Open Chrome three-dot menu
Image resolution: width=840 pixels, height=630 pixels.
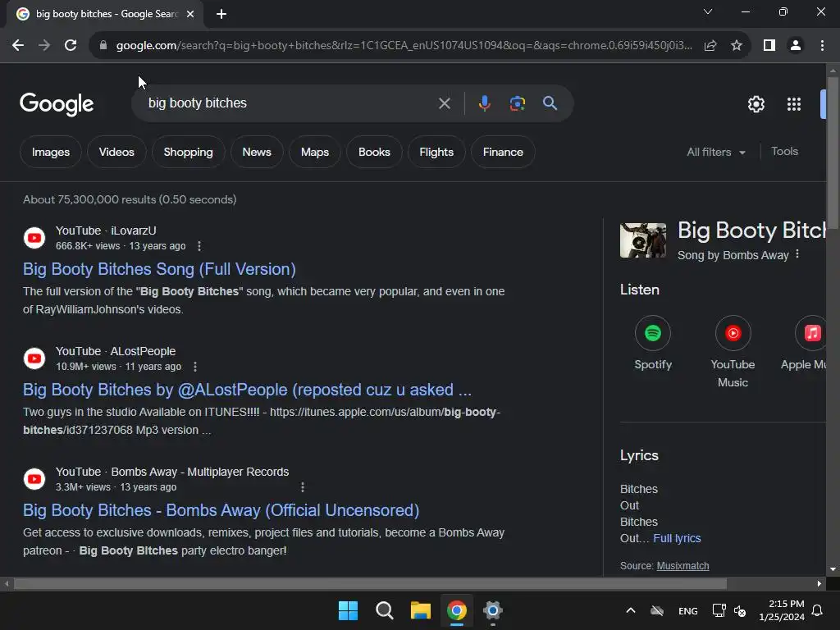tap(822, 46)
